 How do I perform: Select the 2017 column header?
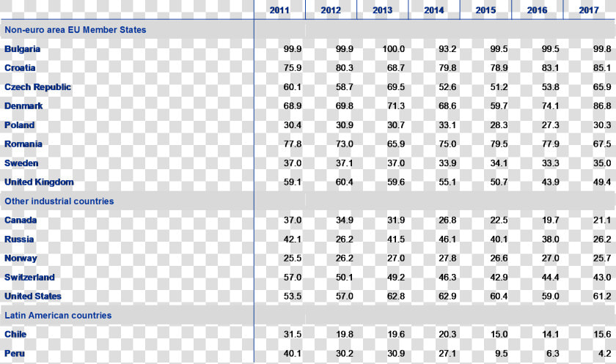click(x=588, y=10)
